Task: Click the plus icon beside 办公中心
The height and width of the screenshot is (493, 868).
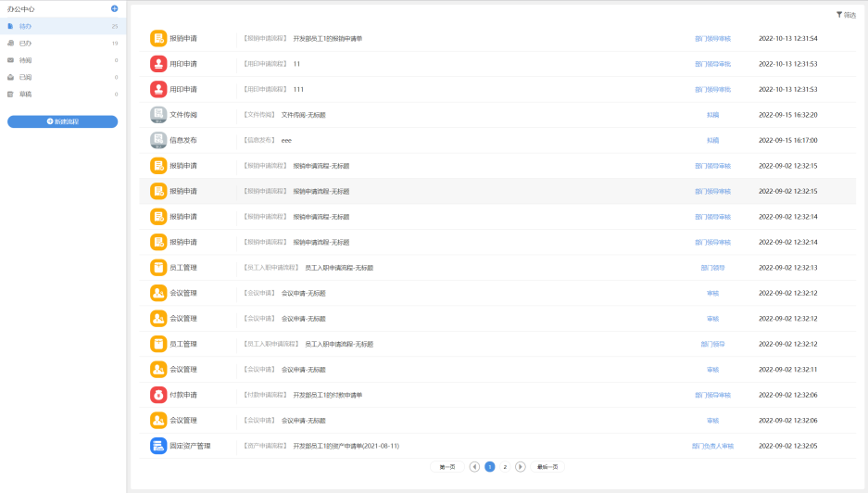Action: 114,8
